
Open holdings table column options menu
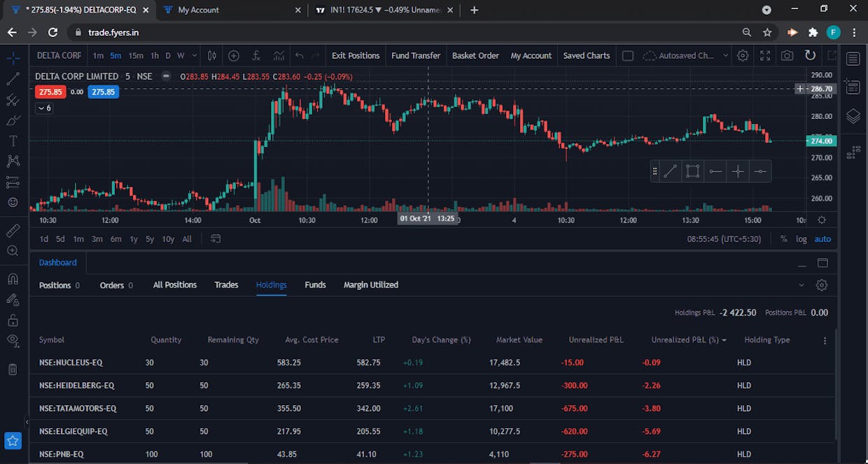coord(825,340)
